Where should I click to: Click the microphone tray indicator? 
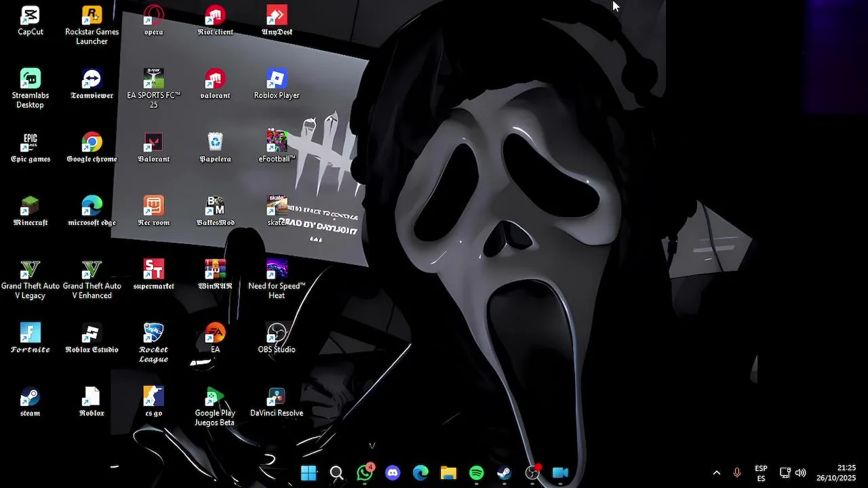[737, 473]
